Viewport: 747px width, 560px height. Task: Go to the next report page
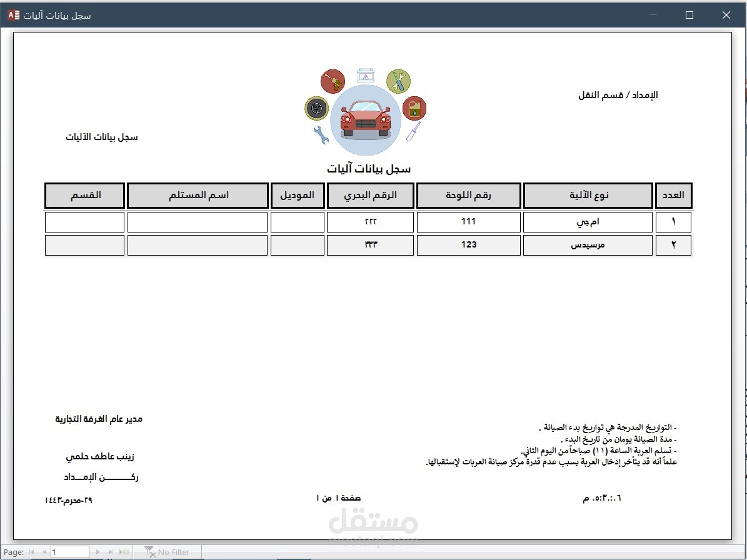coord(98,552)
